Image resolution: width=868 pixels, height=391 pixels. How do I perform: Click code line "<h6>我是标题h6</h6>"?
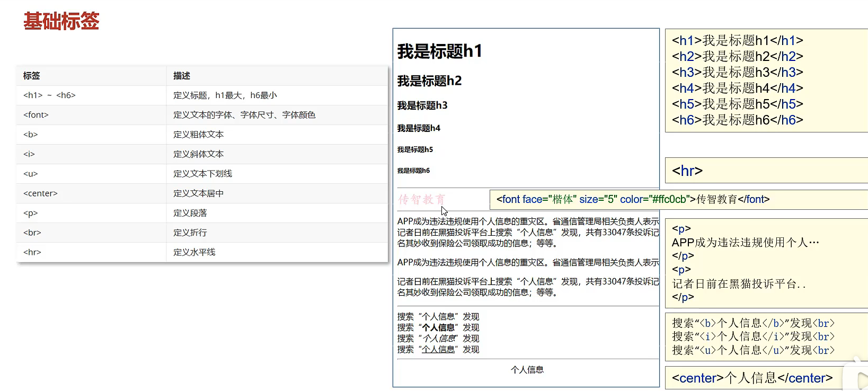(738, 120)
